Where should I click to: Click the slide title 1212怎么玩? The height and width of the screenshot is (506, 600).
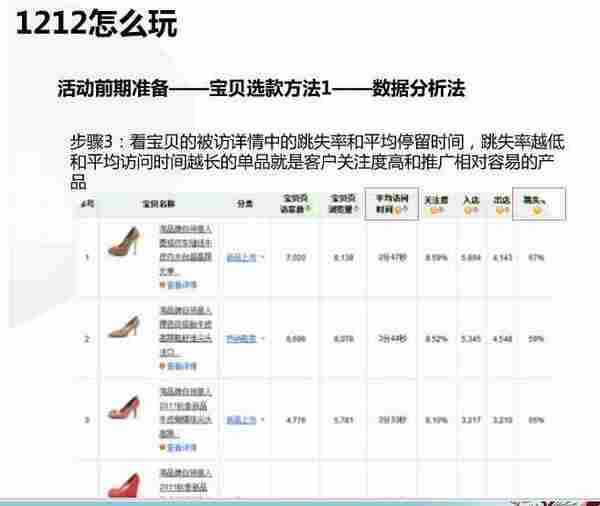[96, 23]
